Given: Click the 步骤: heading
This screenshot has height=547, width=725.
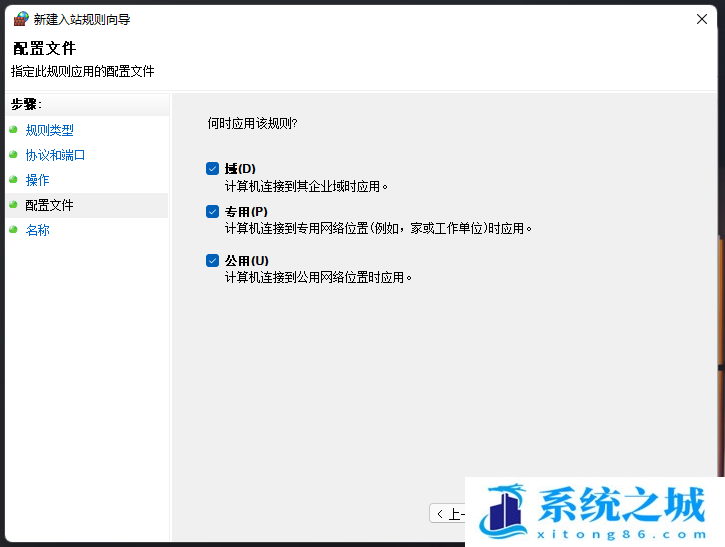Looking at the screenshot, I should [26, 104].
